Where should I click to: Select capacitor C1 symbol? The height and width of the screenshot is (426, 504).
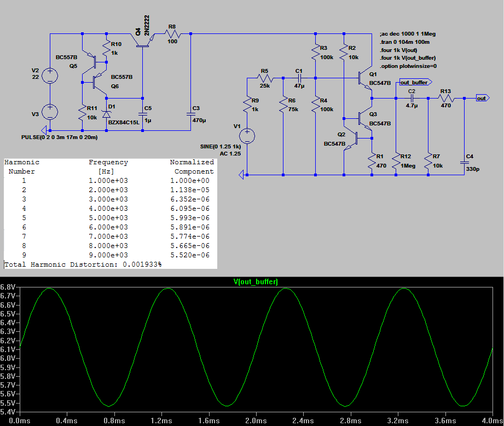tap(299, 78)
